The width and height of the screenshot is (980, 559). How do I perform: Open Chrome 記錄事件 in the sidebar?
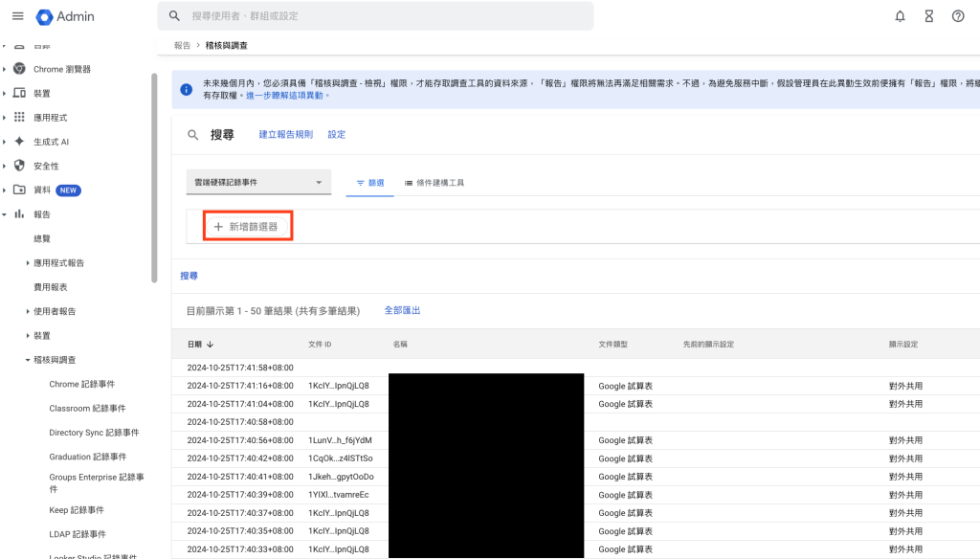82,384
